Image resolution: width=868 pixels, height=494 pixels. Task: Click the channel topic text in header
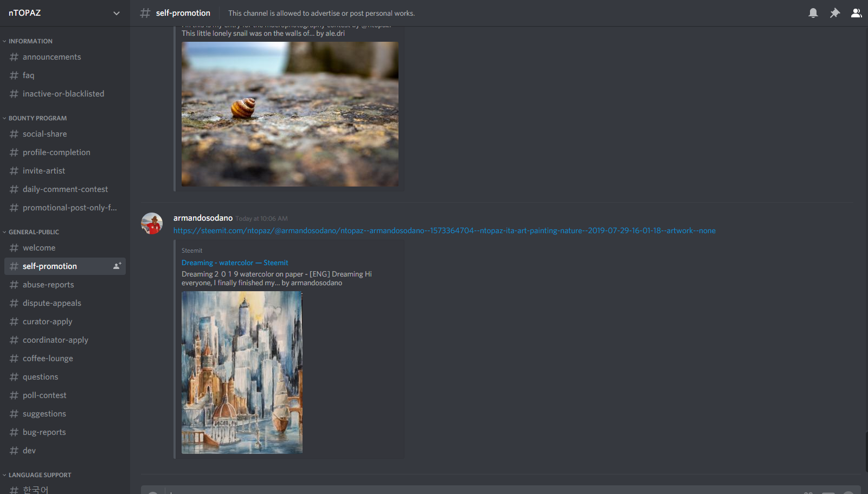click(x=322, y=13)
